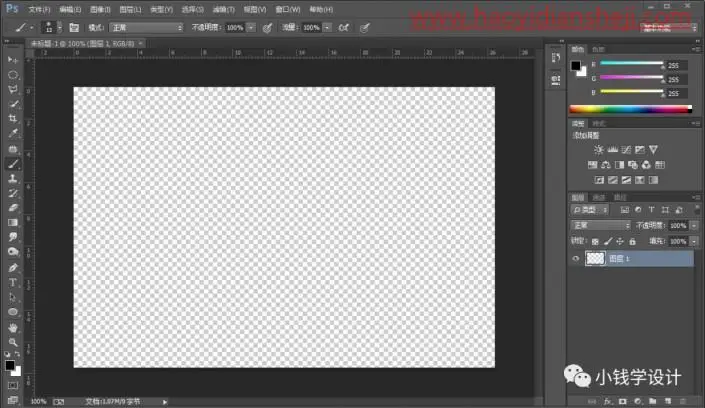
Task: Close the untitled document tab
Action: (141, 43)
